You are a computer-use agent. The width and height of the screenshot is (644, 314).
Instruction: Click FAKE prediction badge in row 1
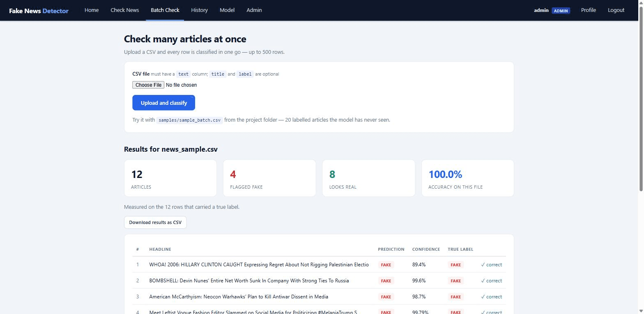(386, 265)
